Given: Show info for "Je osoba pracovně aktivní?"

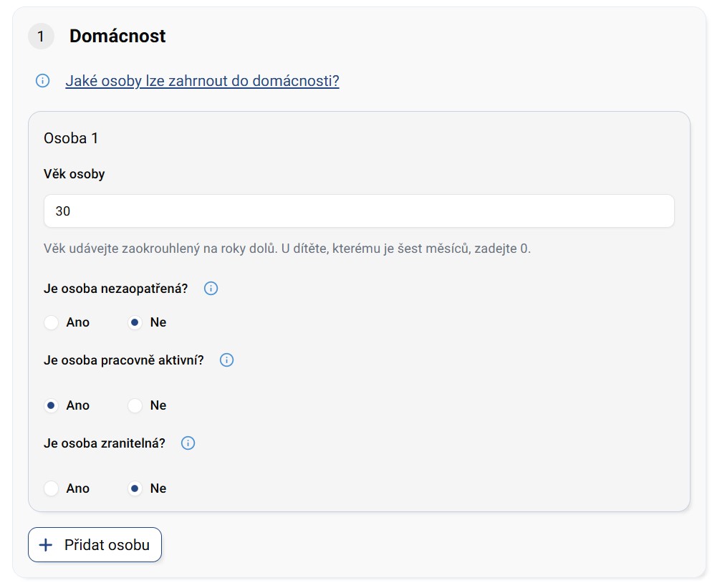Looking at the screenshot, I should click(x=226, y=360).
